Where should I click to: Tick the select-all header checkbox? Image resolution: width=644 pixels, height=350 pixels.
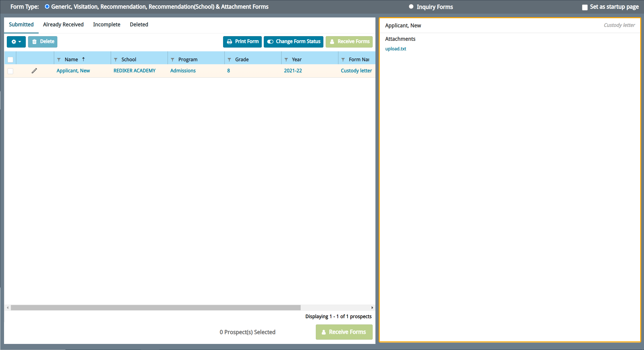(10, 60)
